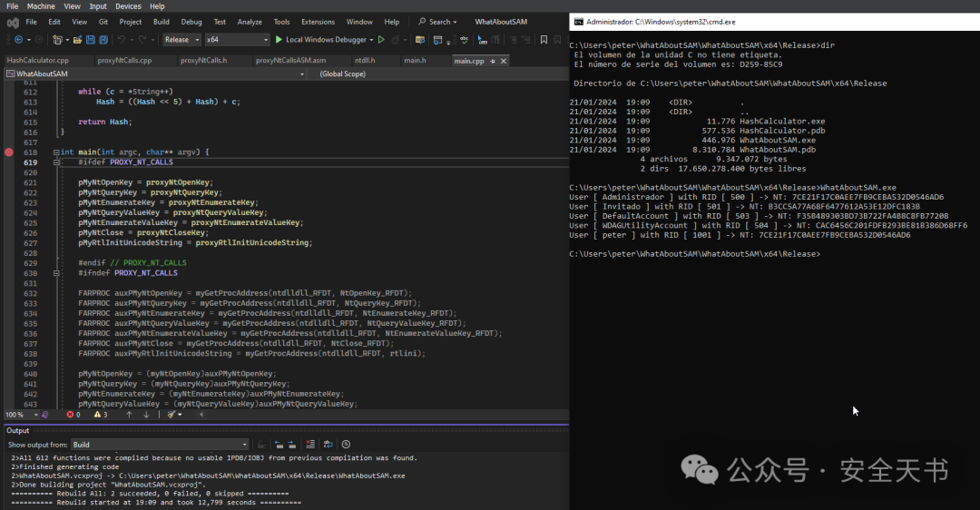Viewport: 980px width, 510px height.
Task: Open the Extensions menu
Action: [318, 22]
